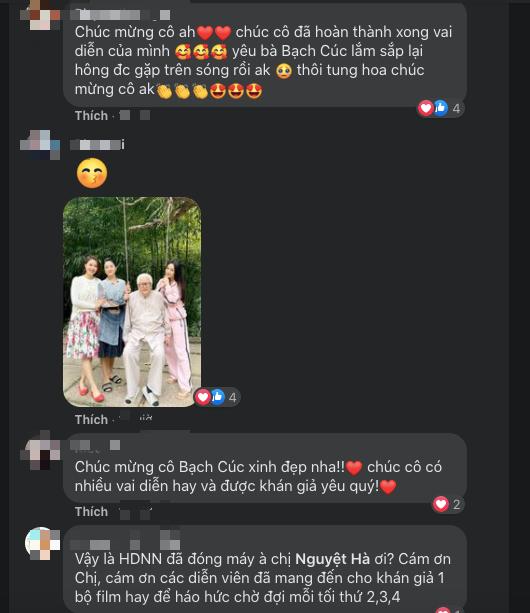
Task: Click Thích under the photo comment
Action: (91, 419)
